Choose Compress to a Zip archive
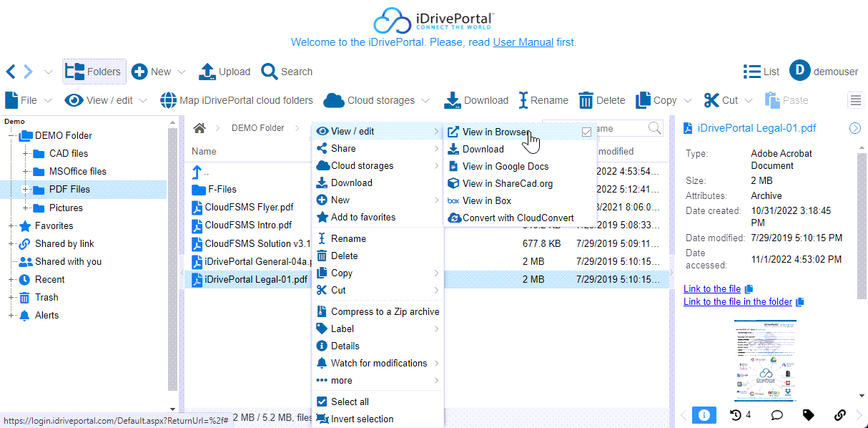Image resolution: width=868 pixels, height=428 pixels. point(385,311)
